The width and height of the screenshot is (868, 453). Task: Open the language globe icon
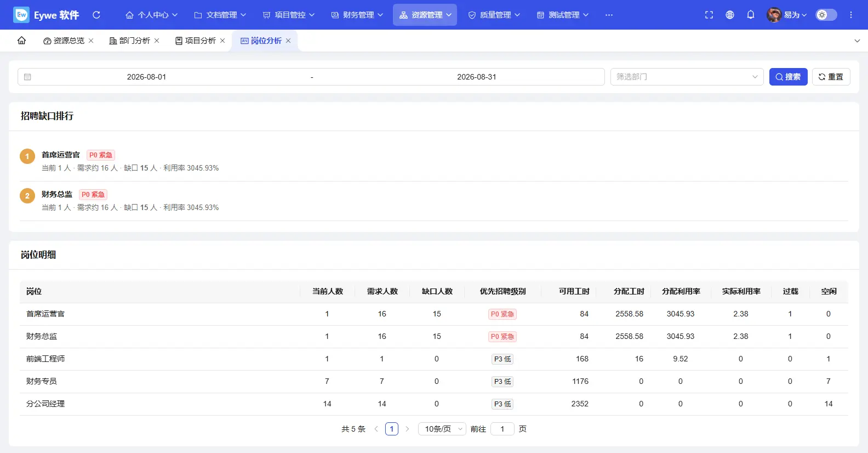pyautogui.click(x=730, y=15)
